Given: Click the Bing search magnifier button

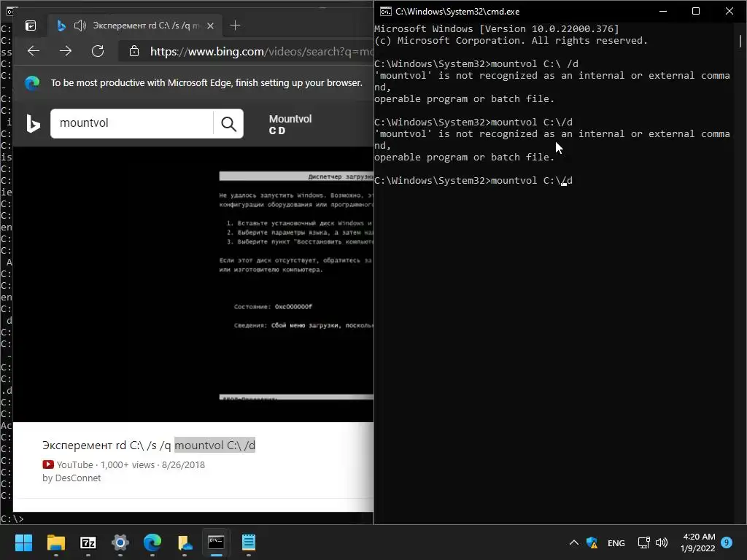Looking at the screenshot, I should tap(228, 124).
